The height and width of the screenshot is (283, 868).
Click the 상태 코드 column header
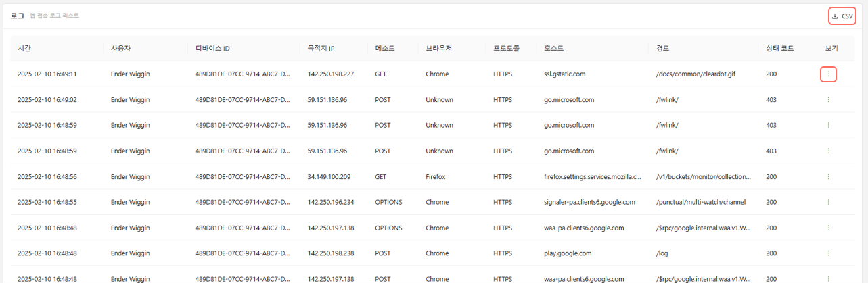coord(779,49)
